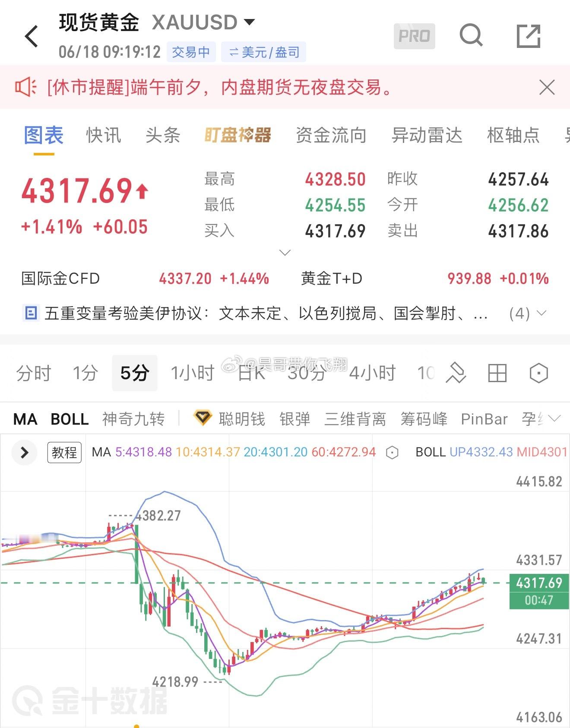Expand quote details chevron below prices

click(285, 252)
